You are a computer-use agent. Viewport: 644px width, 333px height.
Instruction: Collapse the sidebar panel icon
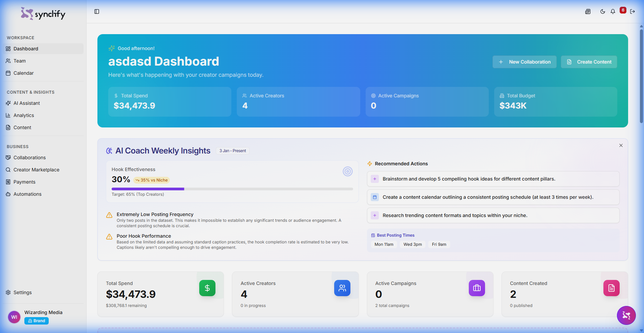[97, 11]
